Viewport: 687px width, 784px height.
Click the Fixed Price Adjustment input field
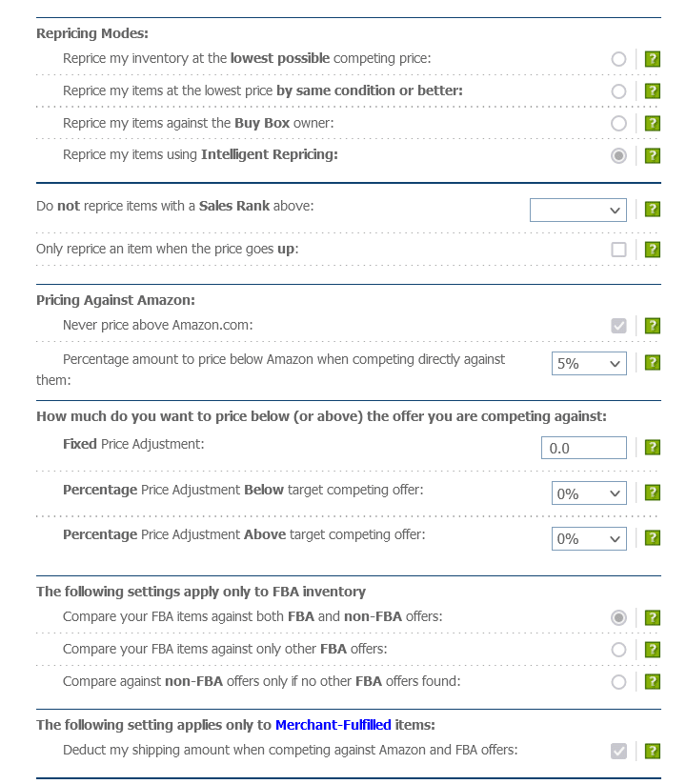(583, 447)
